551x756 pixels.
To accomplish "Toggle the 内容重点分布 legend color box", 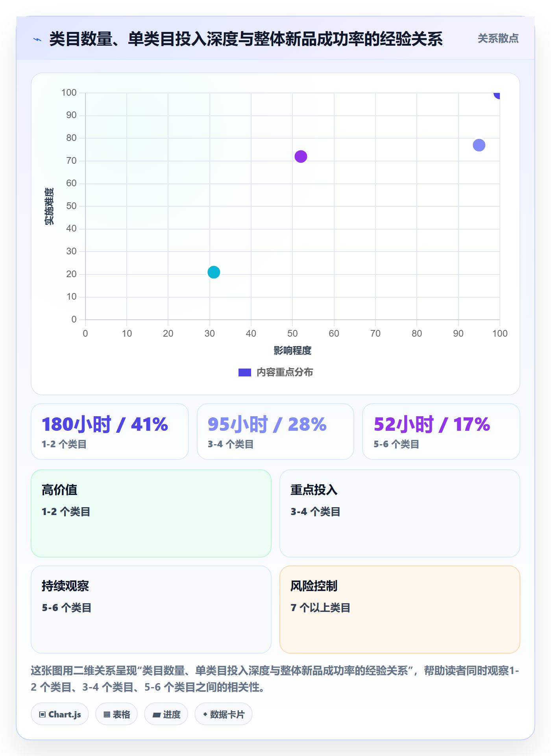I will tap(244, 372).
